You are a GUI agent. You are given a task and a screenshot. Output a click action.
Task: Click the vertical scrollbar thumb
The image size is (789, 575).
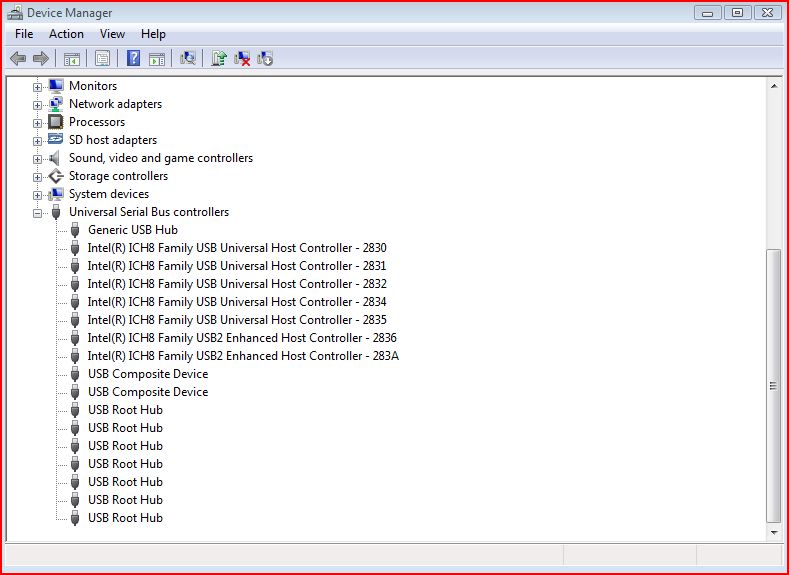pos(774,386)
